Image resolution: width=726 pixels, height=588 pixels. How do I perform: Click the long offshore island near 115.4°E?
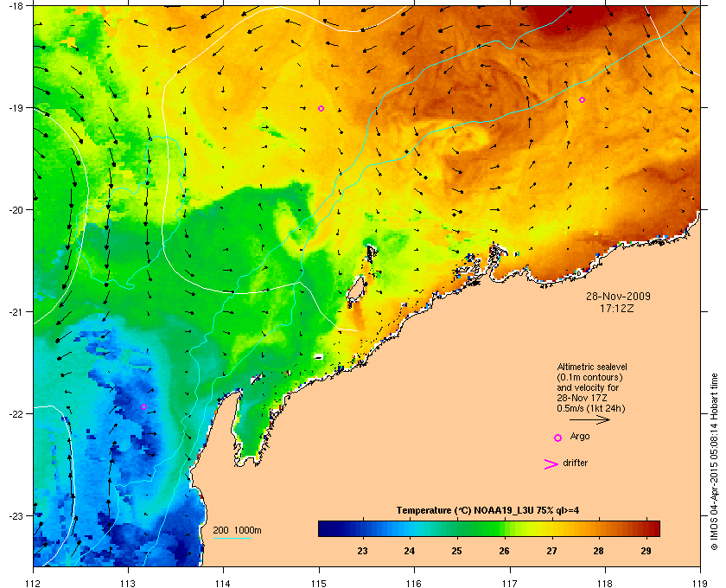355,290
